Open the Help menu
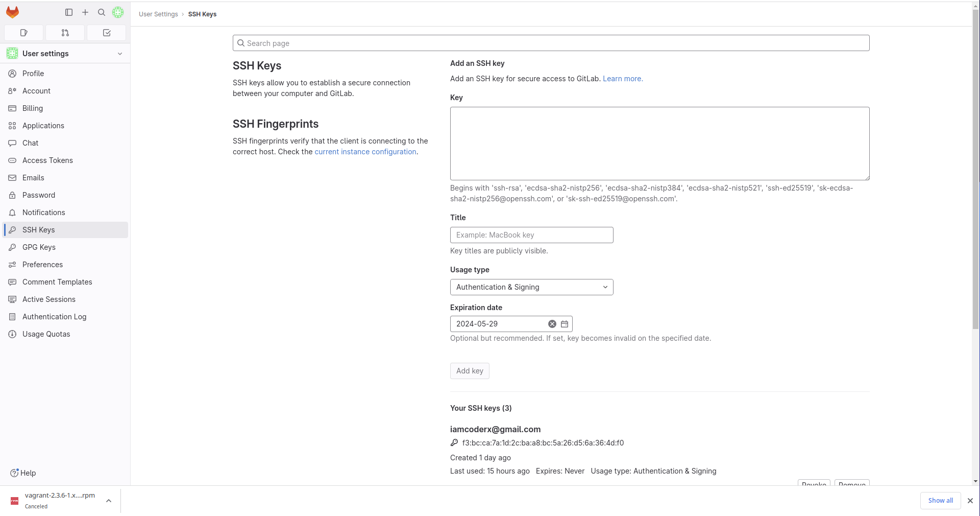This screenshot has height=516, width=980. point(23,473)
